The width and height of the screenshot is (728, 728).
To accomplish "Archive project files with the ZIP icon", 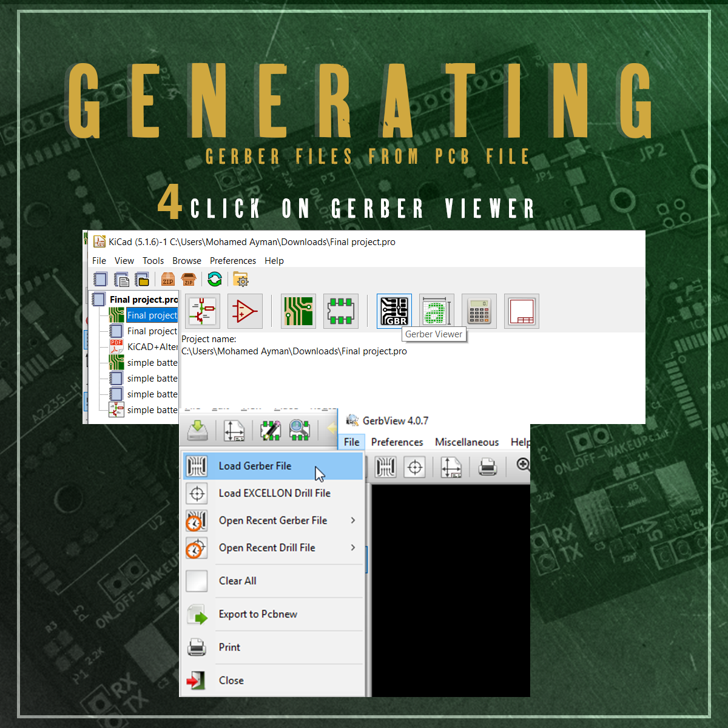I will [168, 279].
